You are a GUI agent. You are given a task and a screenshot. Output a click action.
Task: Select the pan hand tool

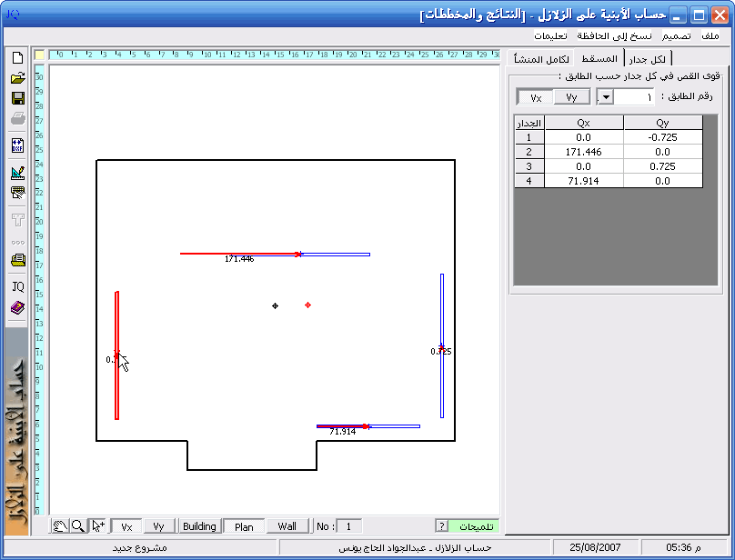click(x=59, y=526)
